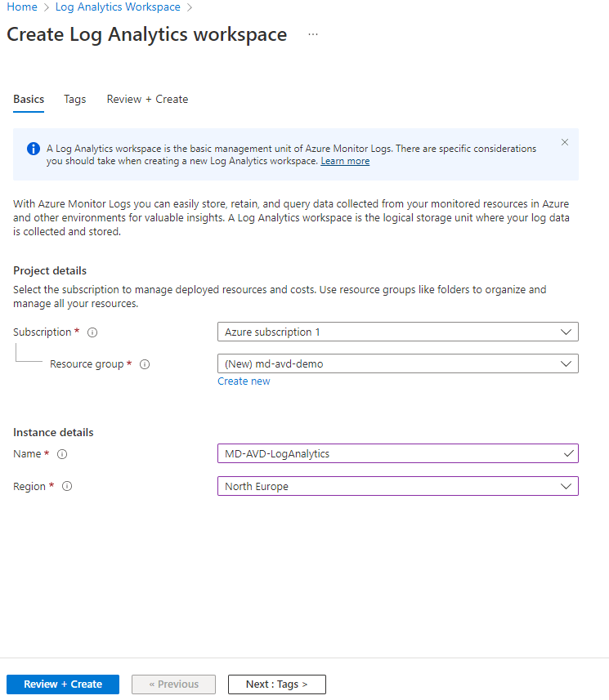The height and width of the screenshot is (700, 609).
Task: Open the Learn more link
Action: click(x=345, y=161)
